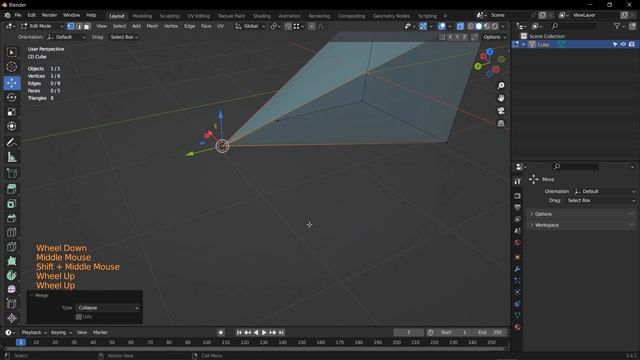
Task: Choose the Bevel tool
Action: point(11,218)
